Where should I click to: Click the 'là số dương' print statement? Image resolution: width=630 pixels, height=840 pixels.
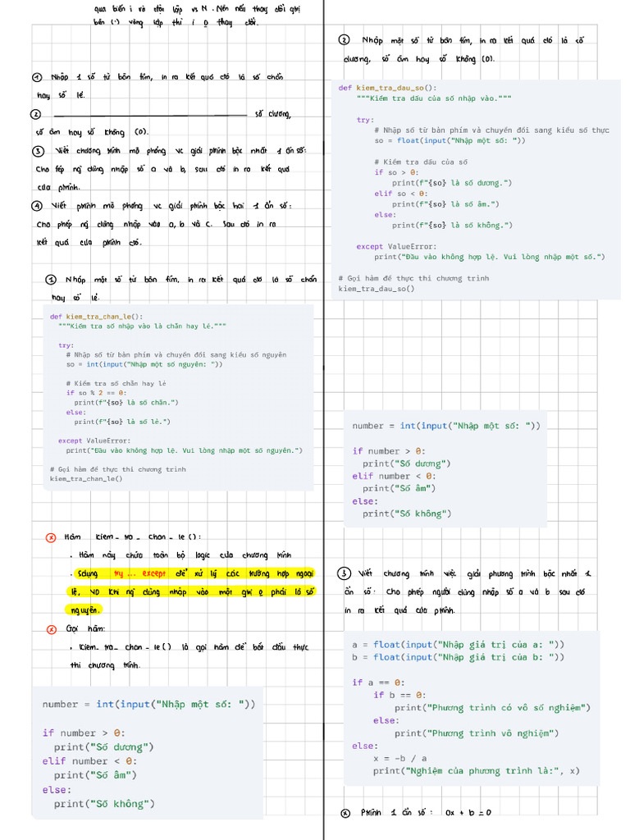tap(452, 183)
